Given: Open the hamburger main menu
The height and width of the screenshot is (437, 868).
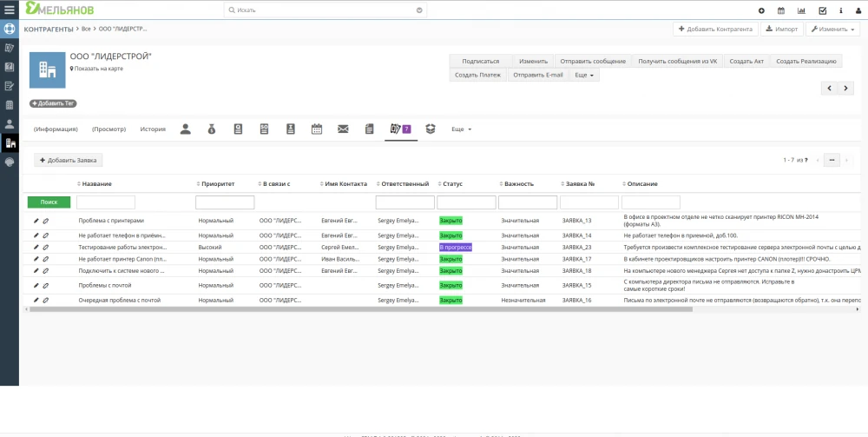Looking at the screenshot, I should (x=10, y=10).
